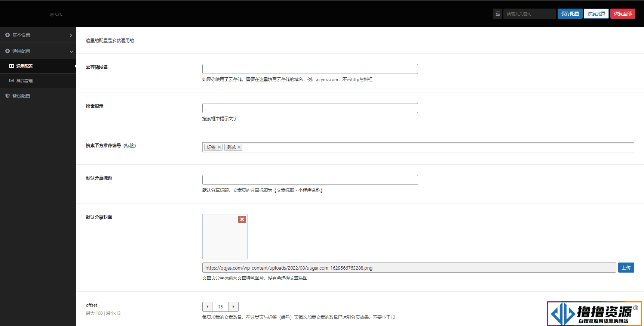Open the 样式管理 submenu item
The image size is (644, 326).
pos(38,81)
